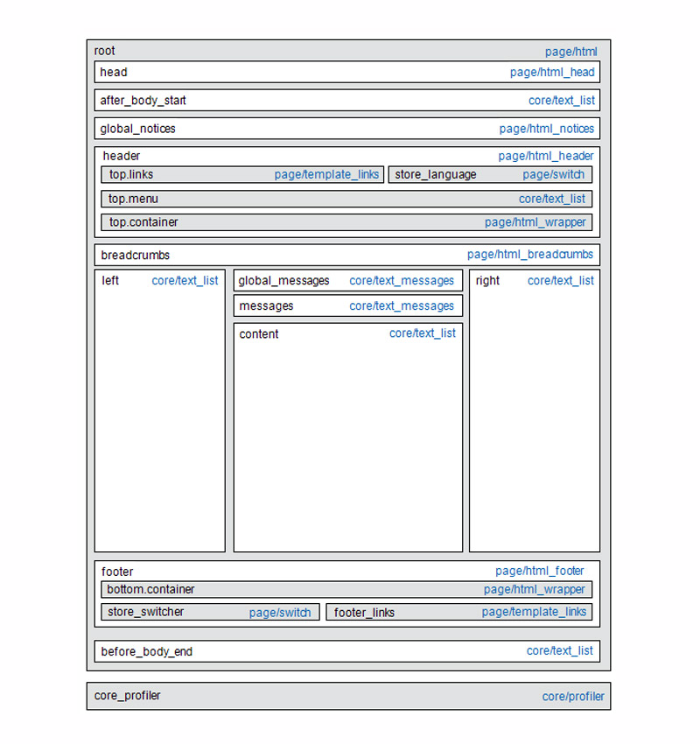Click 'core/text_list' beside content
700x744 pixels.
tap(423, 333)
